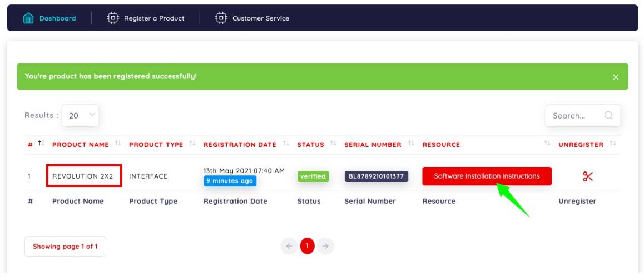Sort table by Serial Number arrows

point(411,143)
